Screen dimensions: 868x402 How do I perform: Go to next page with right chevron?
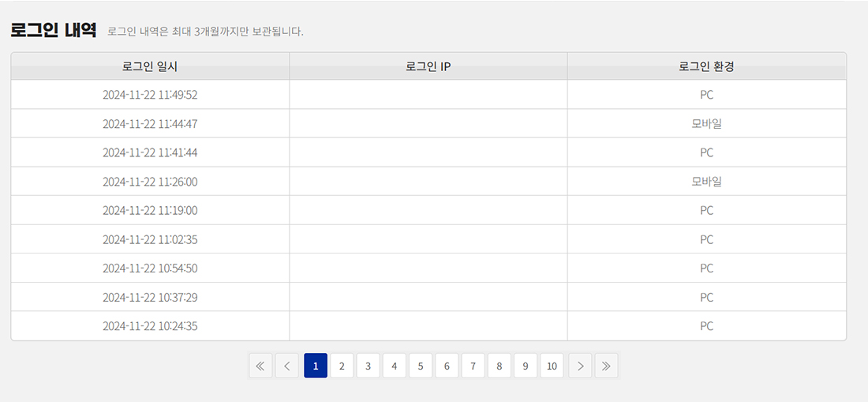pyautogui.click(x=580, y=366)
